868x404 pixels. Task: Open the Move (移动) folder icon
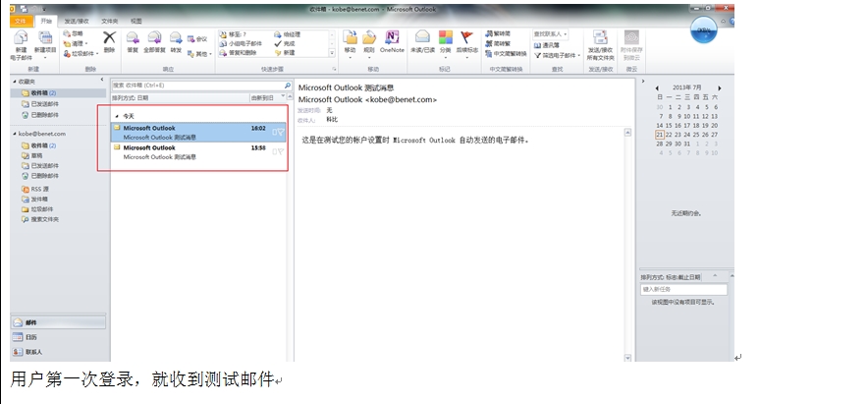(350, 37)
